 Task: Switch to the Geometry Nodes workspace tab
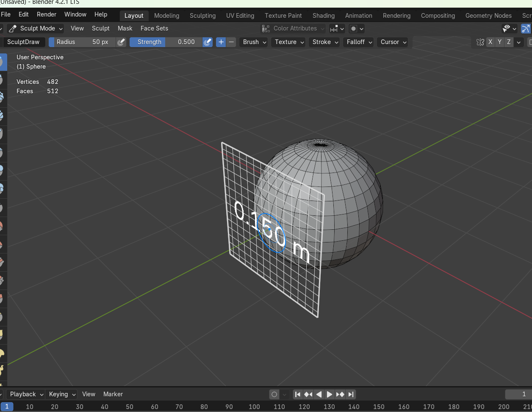[x=488, y=16]
